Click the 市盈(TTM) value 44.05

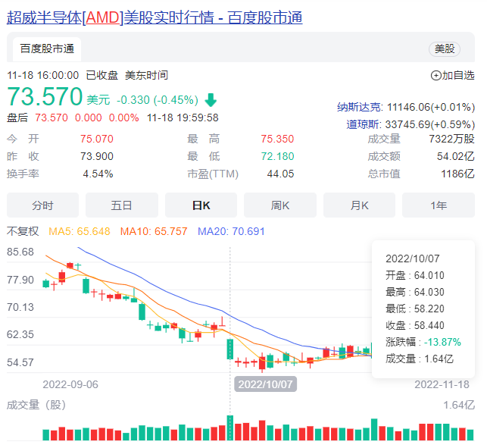coord(280,174)
